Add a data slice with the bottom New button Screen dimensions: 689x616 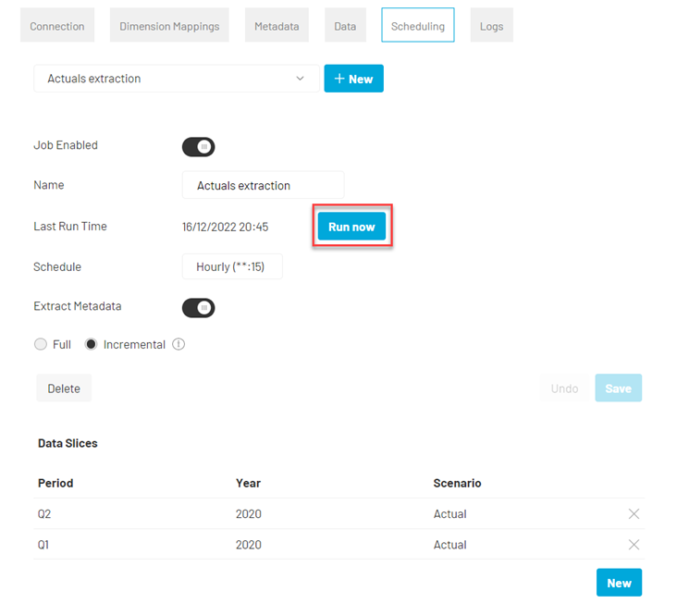(x=619, y=583)
